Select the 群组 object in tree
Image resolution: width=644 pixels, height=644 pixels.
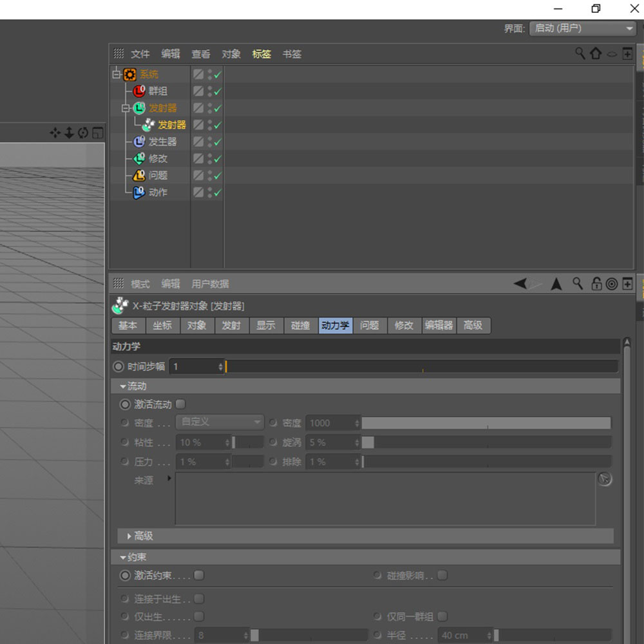pyautogui.click(x=158, y=91)
